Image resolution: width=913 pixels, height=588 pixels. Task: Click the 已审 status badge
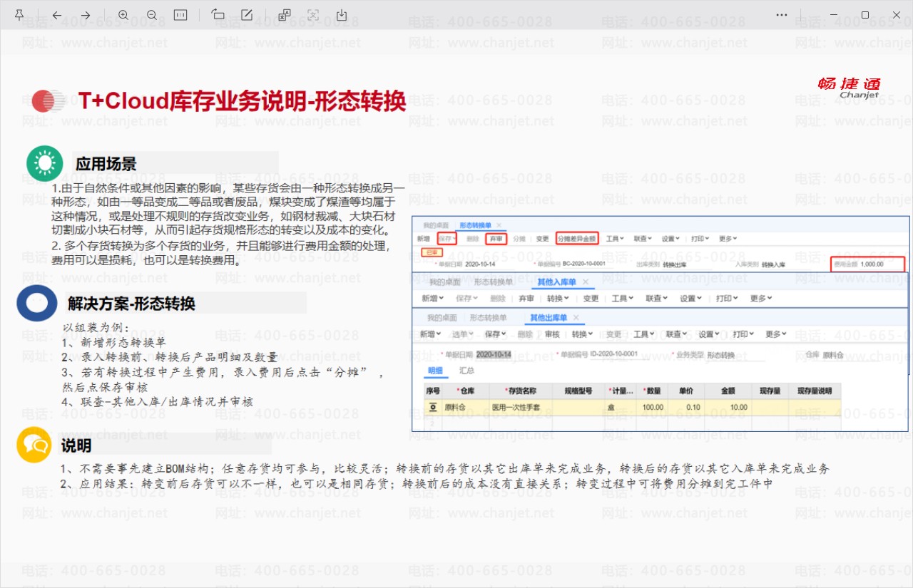(x=432, y=252)
